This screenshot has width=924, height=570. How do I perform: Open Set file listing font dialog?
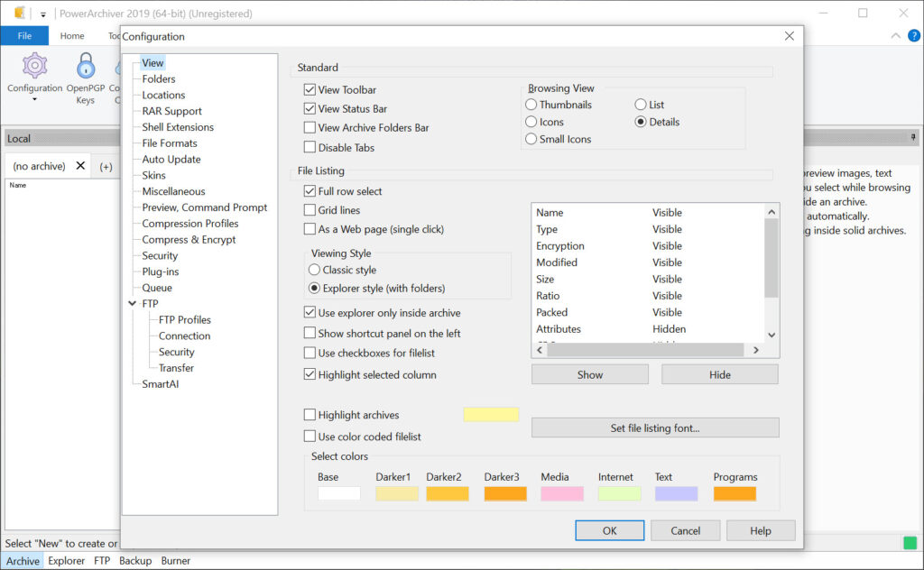pyautogui.click(x=655, y=428)
